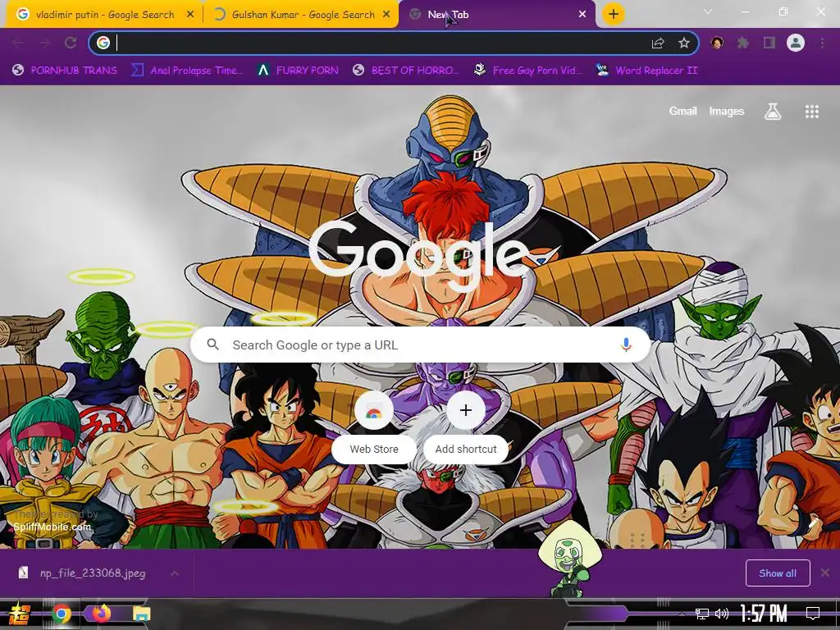Click Show all downloads
Viewport: 840px width, 630px height.
pos(778,573)
